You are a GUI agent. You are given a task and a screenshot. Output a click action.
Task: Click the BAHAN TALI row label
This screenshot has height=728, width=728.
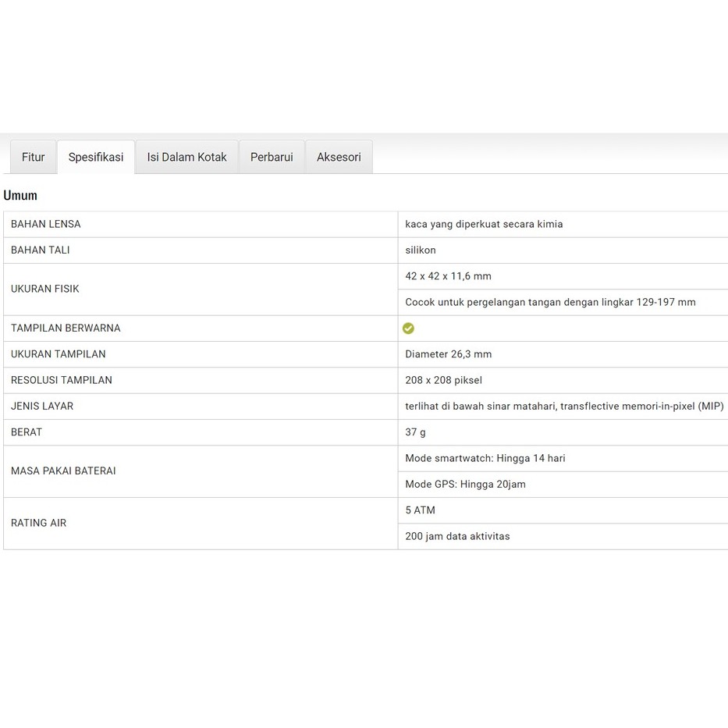[41, 250]
